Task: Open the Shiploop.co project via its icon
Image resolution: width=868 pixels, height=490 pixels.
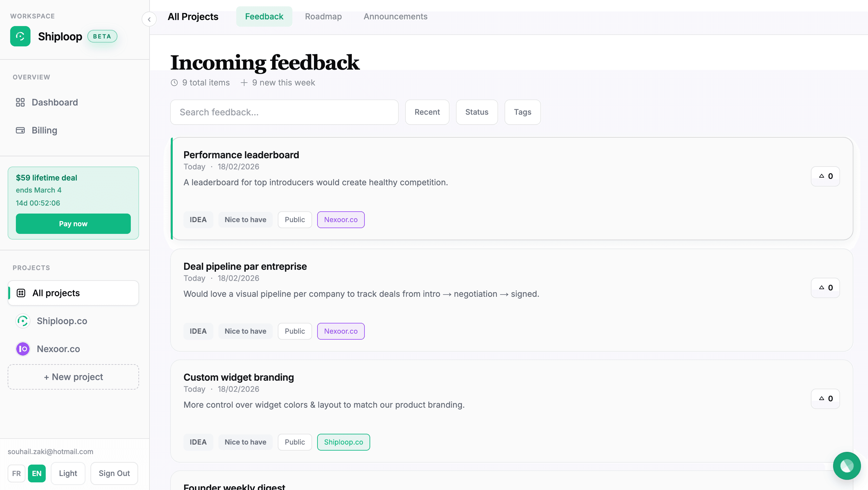Action: [23, 321]
